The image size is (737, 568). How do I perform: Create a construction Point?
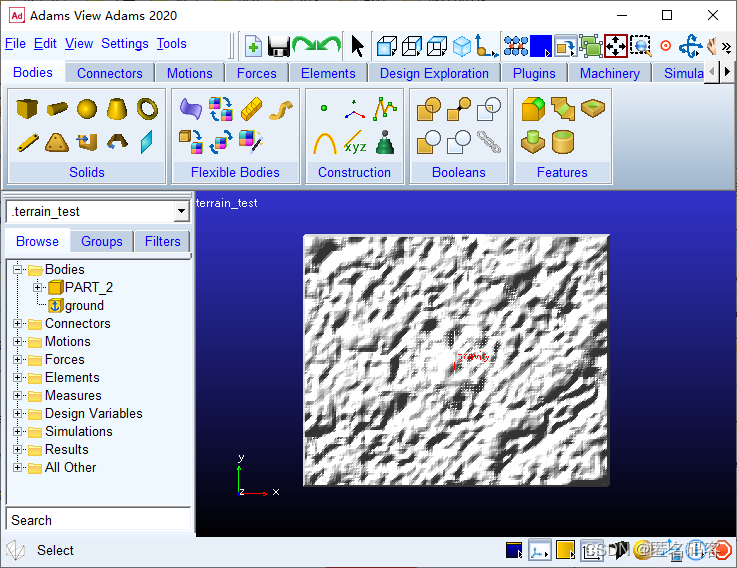(324, 108)
